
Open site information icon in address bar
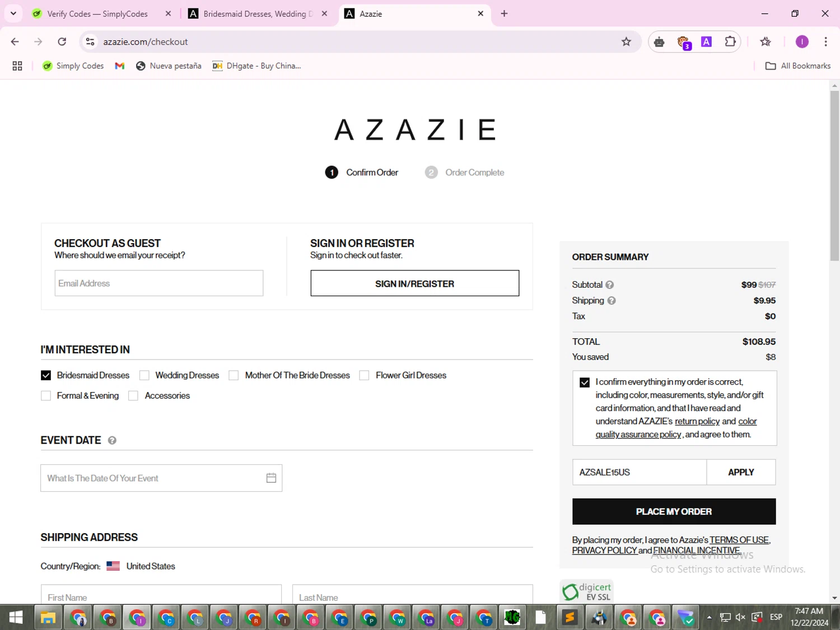(90, 41)
